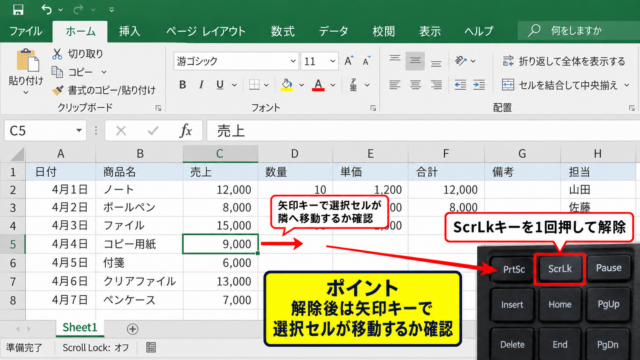Click 折り返して全体を表示する wrap text
640x360 pixels.
(x=564, y=61)
